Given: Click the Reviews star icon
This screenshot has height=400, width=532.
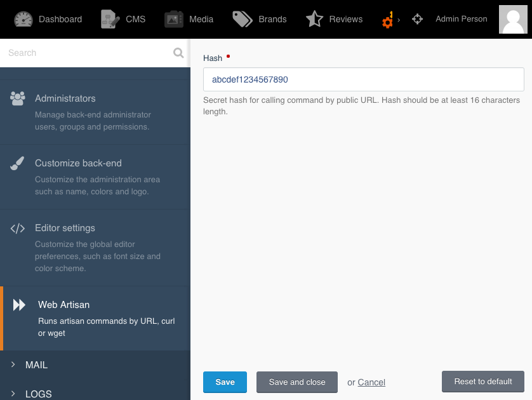Looking at the screenshot, I should point(314,19).
